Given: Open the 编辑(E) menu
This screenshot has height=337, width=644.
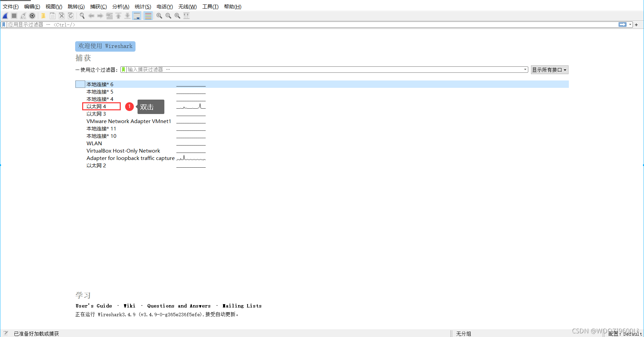Looking at the screenshot, I should [32, 7].
